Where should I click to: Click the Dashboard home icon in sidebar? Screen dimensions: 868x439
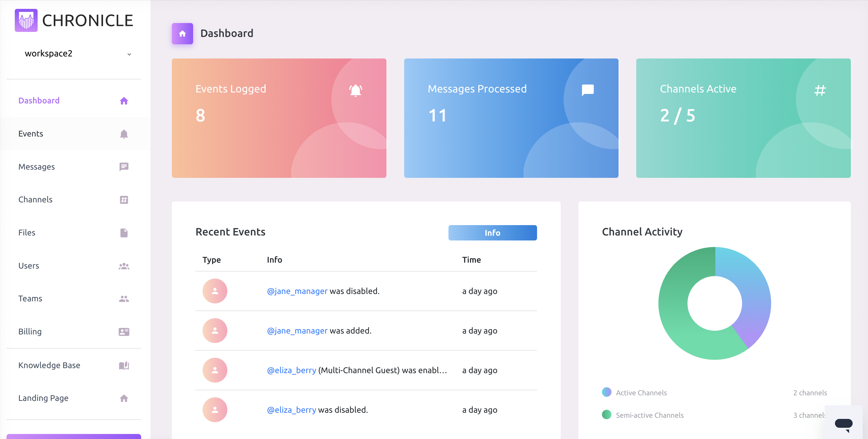124,101
